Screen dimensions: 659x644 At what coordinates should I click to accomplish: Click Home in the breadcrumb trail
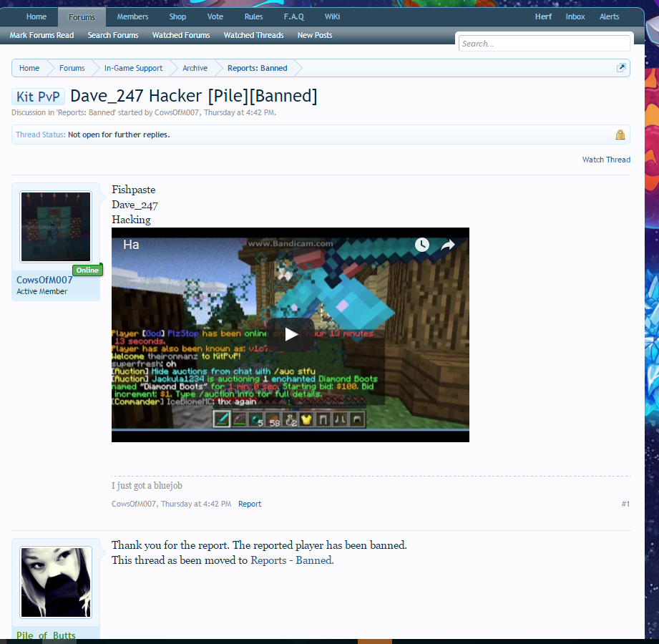29,68
